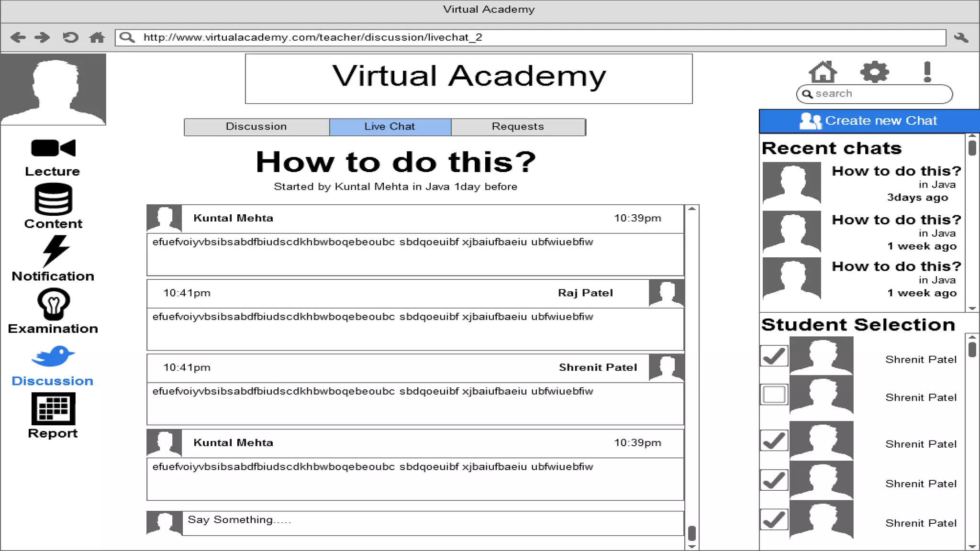This screenshot has height=551, width=980.
Task: Switch to the Discussion tab
Action: [256, 127]
